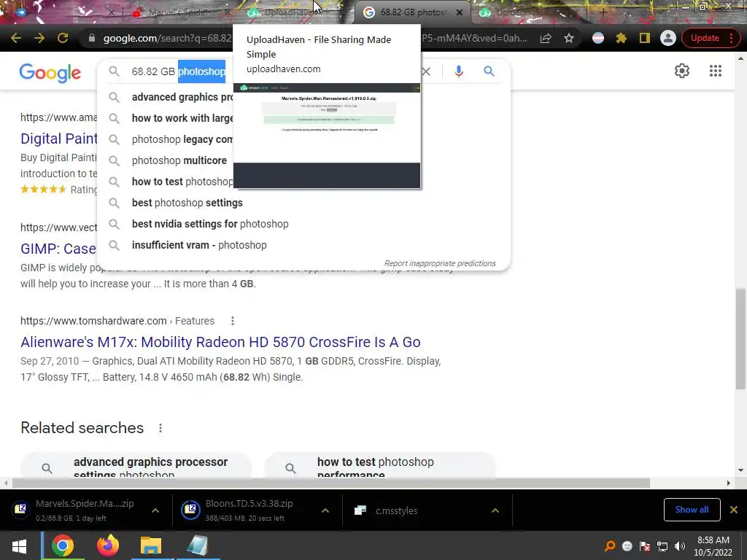Click the flag with red X tray icon
Viewport: 747px width, 560px height.
(645, 546)
